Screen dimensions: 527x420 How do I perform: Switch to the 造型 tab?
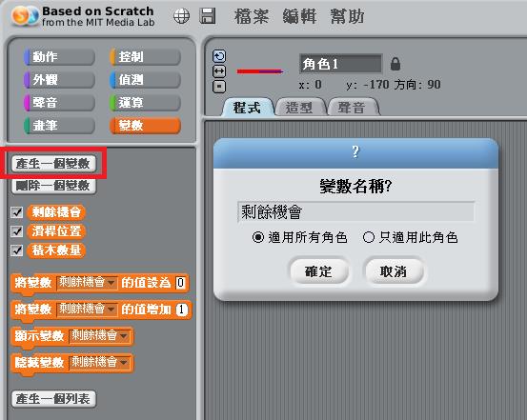[x=299, y=108]
